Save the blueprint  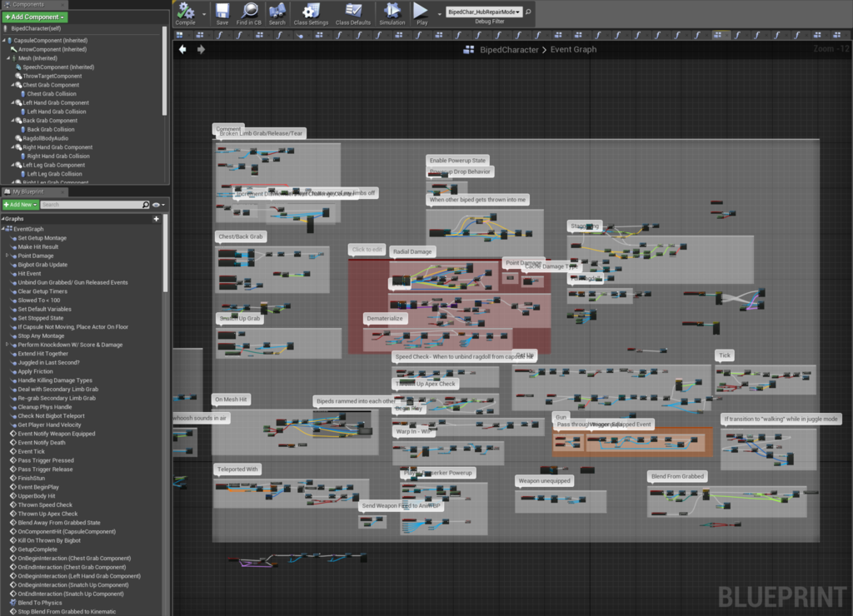pyautogui.click(x=222, y=13)
